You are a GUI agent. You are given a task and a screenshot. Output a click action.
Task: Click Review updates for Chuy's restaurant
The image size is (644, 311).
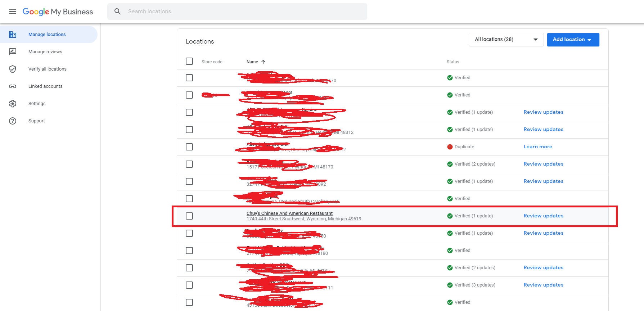[543, 216]
